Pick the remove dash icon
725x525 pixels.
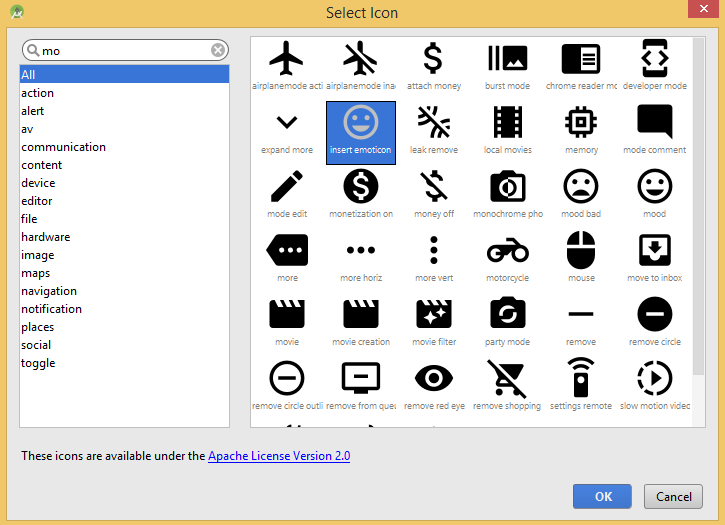tap(581, 314)
